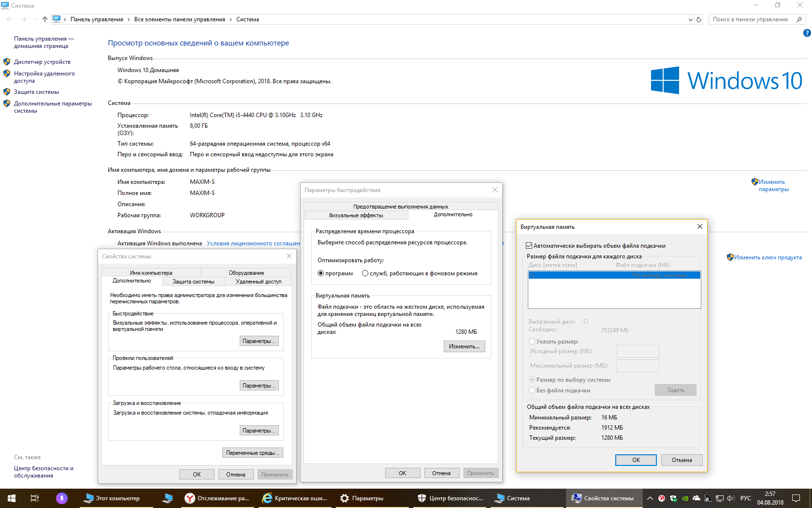Click the red round tray icon

(662, 498)
